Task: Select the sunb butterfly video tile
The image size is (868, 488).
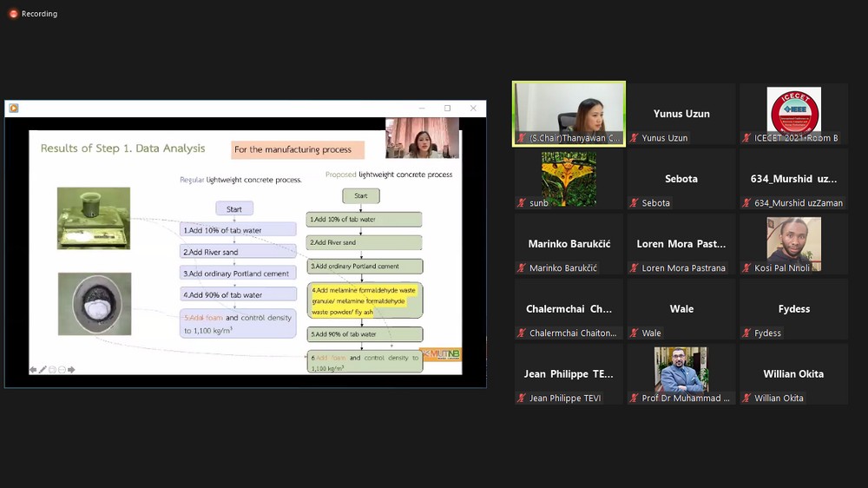Action: (x=569, y=179)
